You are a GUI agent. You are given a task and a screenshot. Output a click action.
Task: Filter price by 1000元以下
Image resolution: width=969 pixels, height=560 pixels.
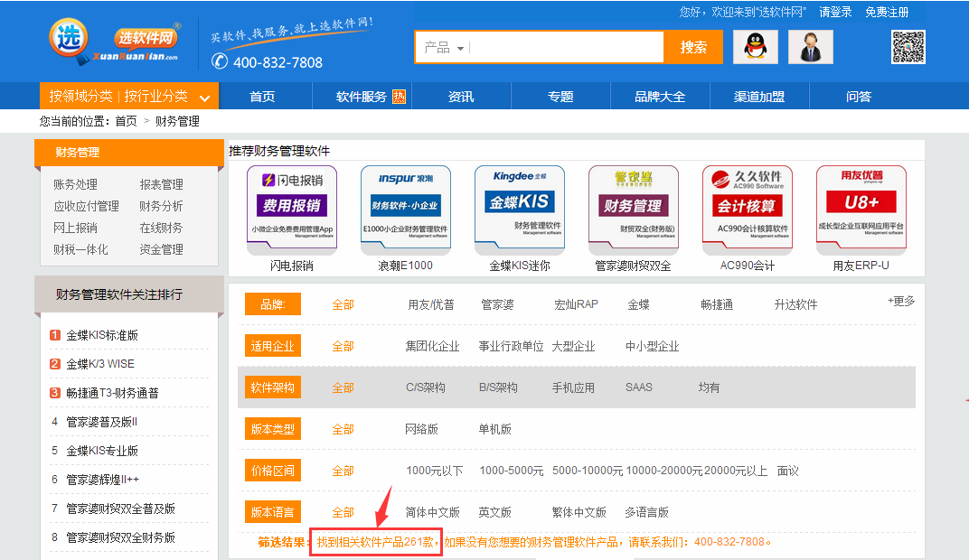[x=435, y=471]
